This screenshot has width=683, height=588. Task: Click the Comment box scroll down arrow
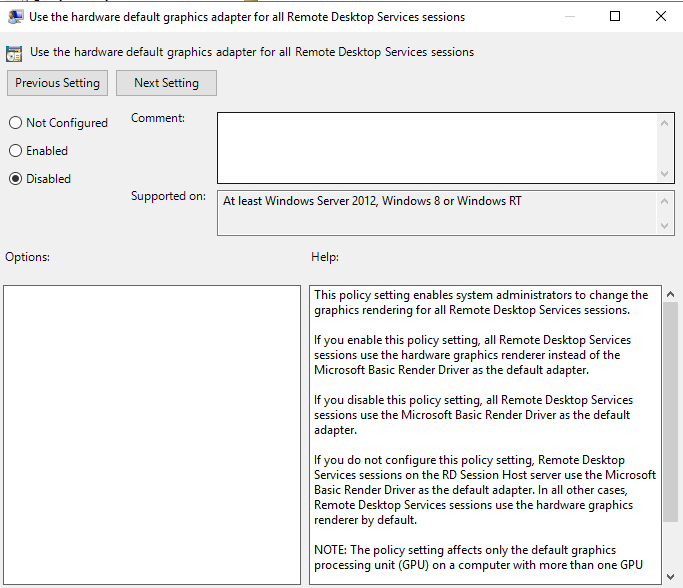664,174
